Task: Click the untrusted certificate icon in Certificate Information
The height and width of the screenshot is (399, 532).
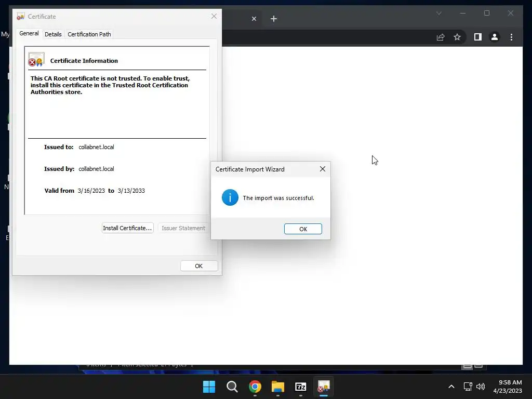Action: coord(36,59)
